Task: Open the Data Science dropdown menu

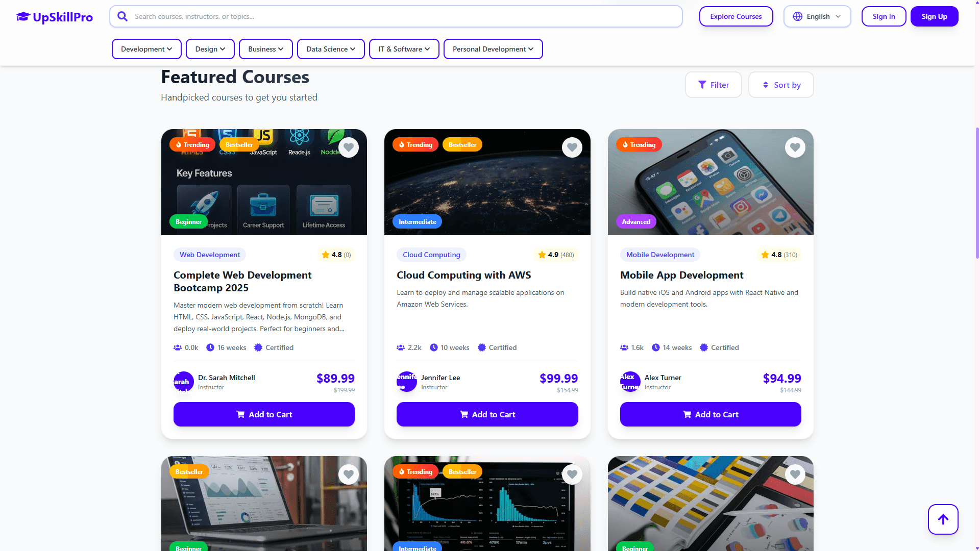Action: 331,49
